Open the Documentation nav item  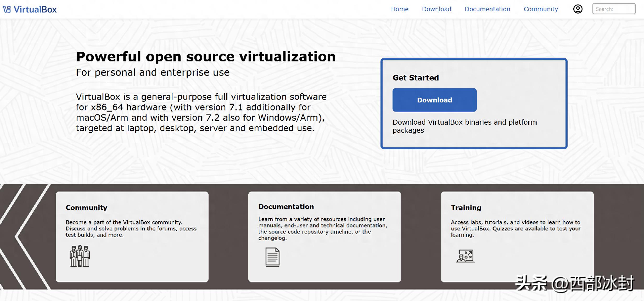pyautogui.click(x=487, y=9)
